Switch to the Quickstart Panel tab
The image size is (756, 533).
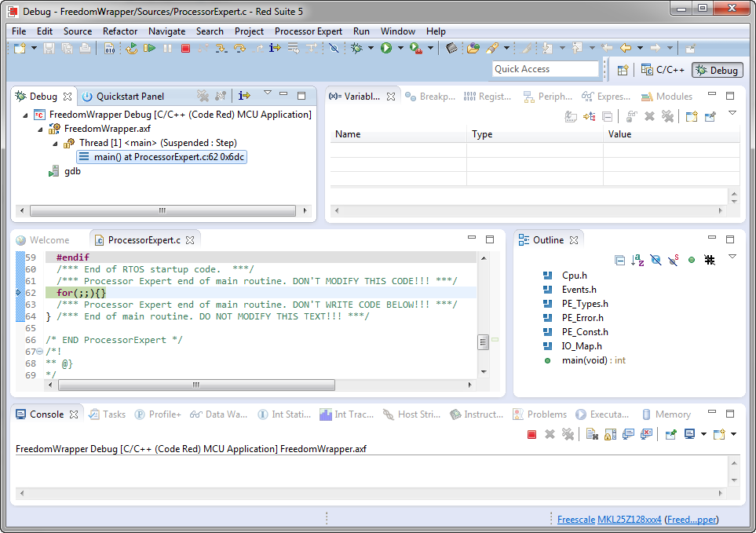pyautogui.click(x=130, y=97)
